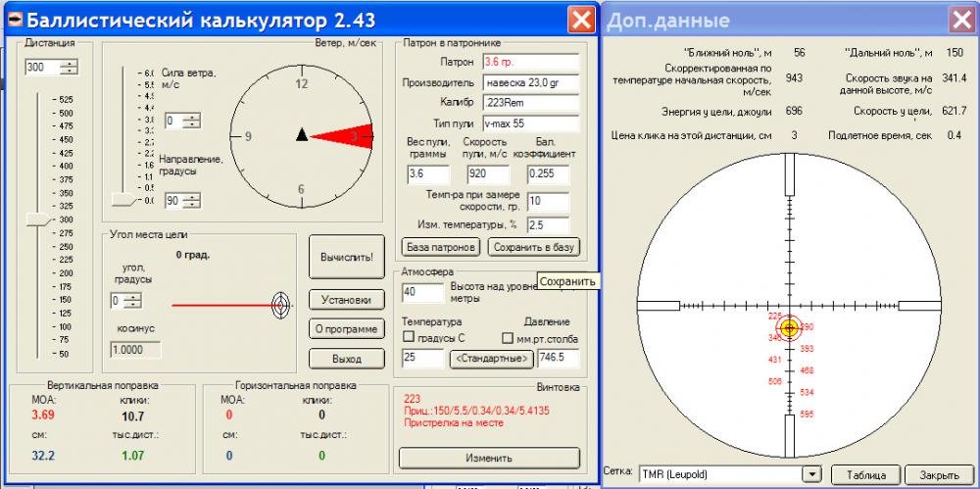Screen dimensions: 980x489
Task: Click the distance vertical slider handle
Action: coord(38,220)
